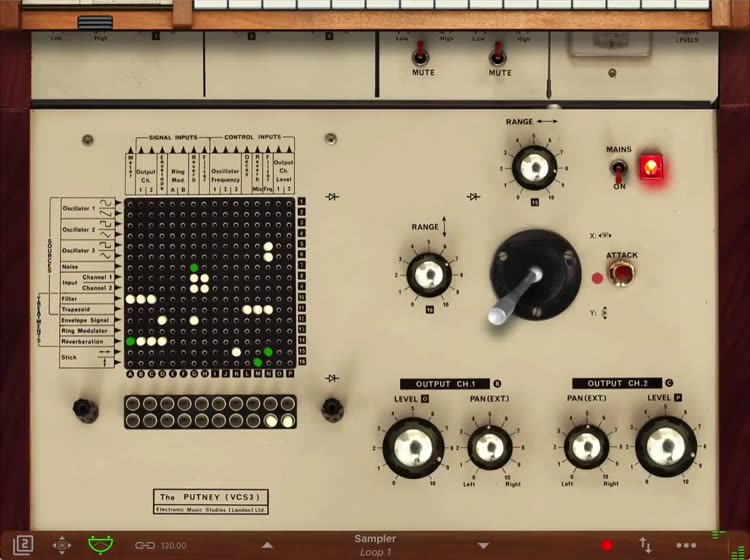
Task: Click the up-down transfer arrows icon
Action: tap(645, 545)
